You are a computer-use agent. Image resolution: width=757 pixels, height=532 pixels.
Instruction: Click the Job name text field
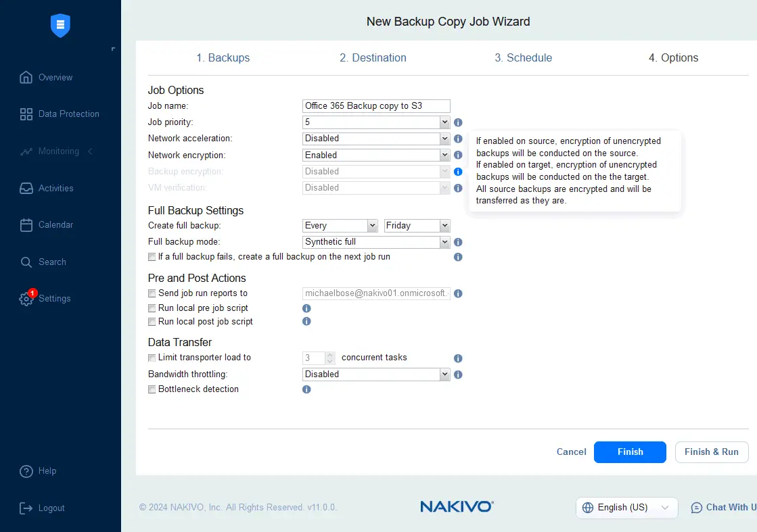pos(376,106)
